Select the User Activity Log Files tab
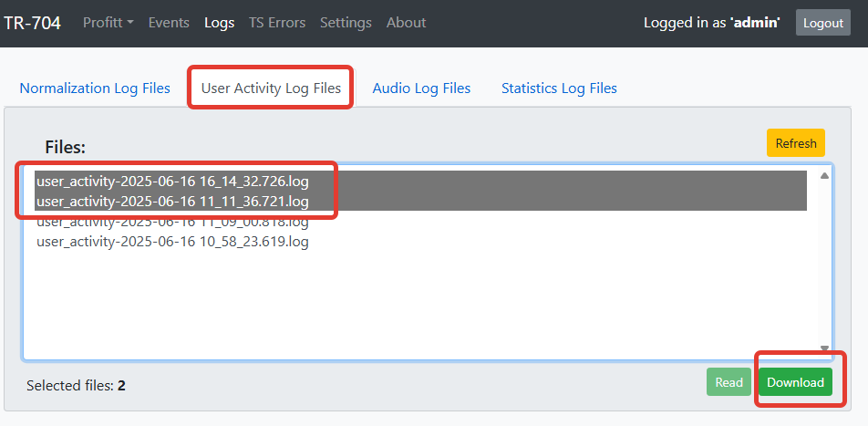868x426 pixels. click(x=271, y=88)
